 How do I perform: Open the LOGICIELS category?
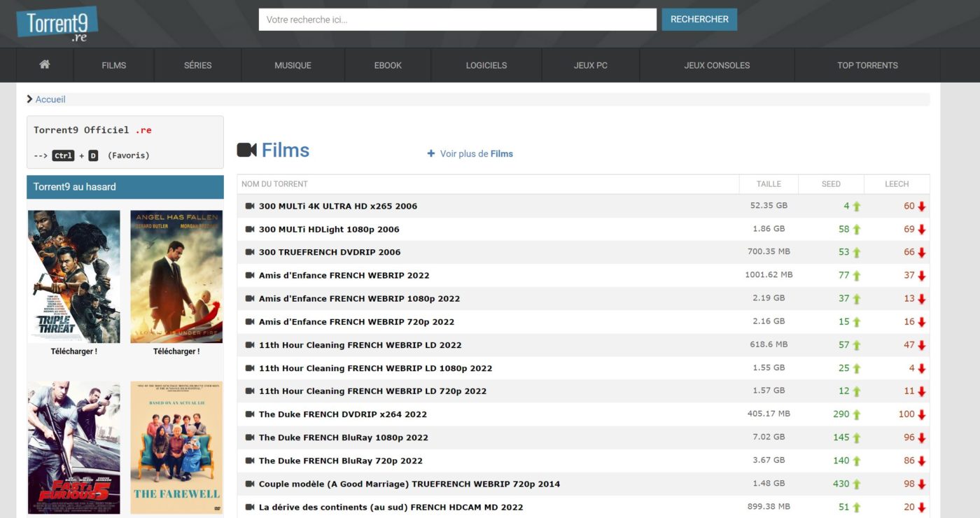486,65
